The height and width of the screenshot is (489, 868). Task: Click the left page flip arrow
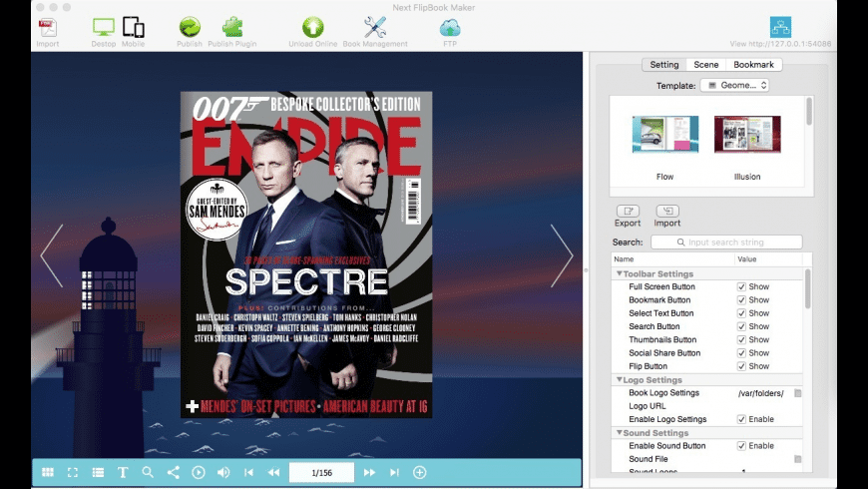tap(52, 255)
